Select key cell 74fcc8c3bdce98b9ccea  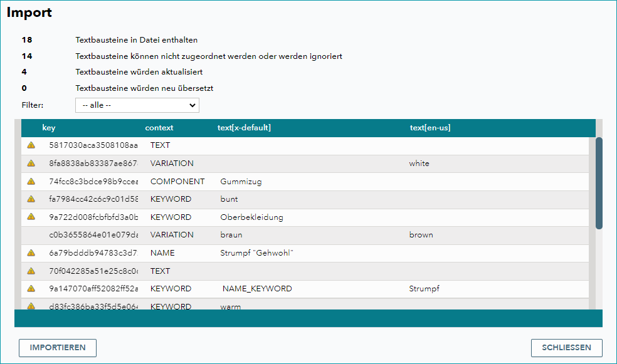pyautogui.click(x=93, y=181)
